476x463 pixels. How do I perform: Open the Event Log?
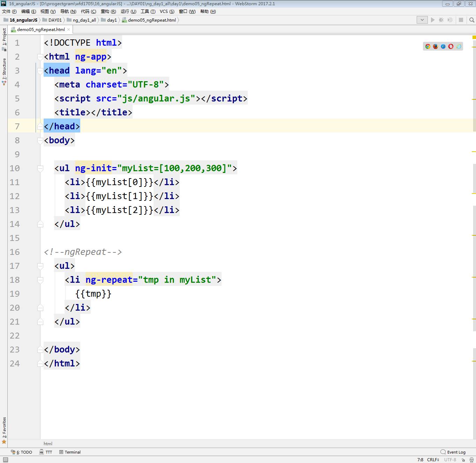(x=453, y=452)
